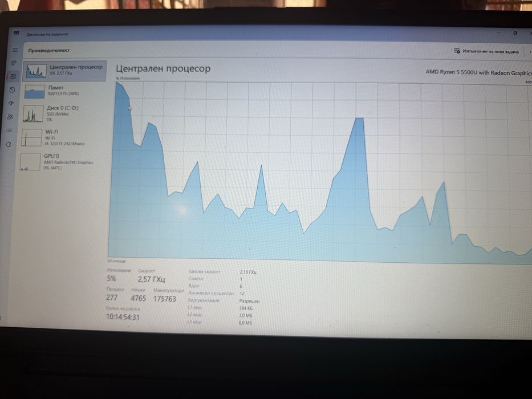Click the speed value 2,57 ГХц

click(151, 279)
